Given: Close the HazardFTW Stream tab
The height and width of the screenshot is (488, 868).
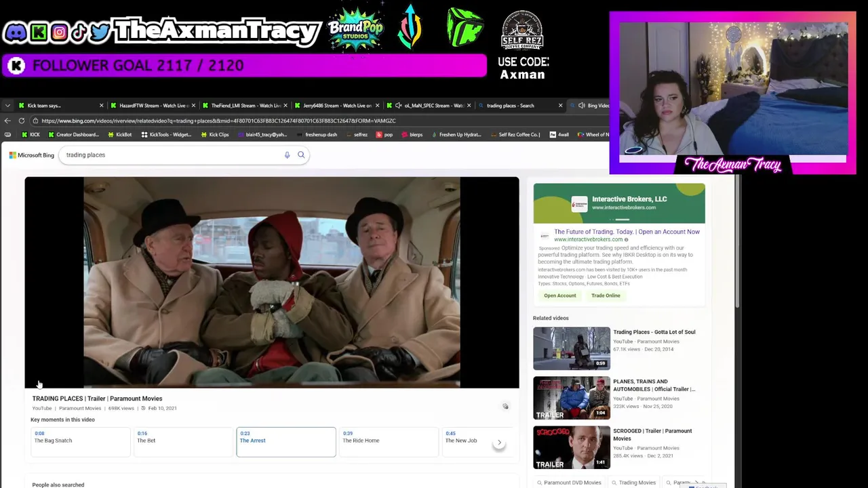Looking at the screenshot, I should click(x=193, y=106).
